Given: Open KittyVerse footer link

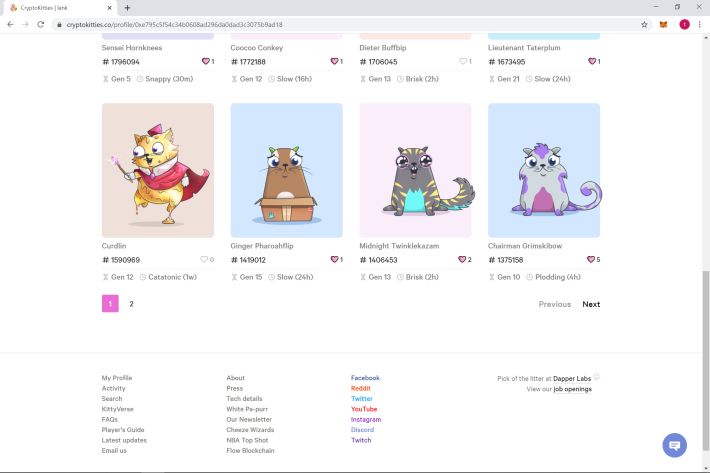Looking at the screenshot, I should coord(118,409).
